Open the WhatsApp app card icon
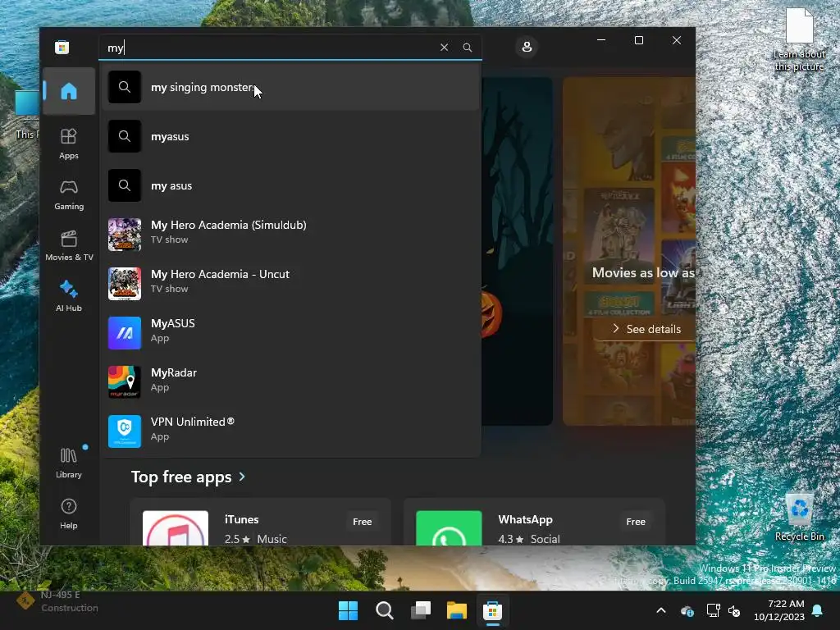This screenshot has width=840, height=630. point(449,528)
